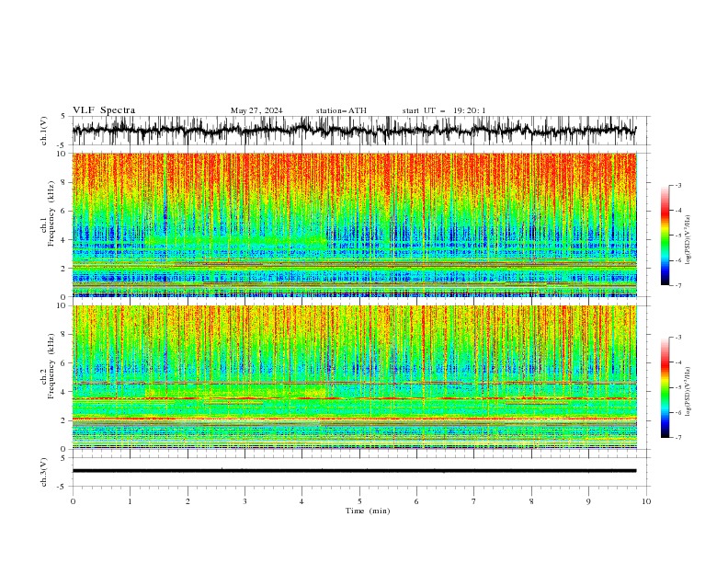Click inside the ch.1 spectrogram panel

[x=354, y=224]
